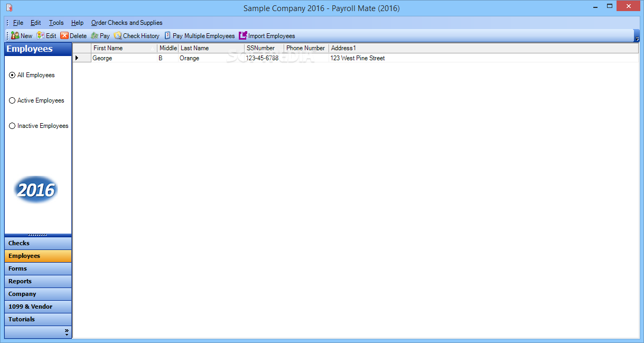Click the Delete toolbar icon

pyautogui.click(x=64, y=36)
